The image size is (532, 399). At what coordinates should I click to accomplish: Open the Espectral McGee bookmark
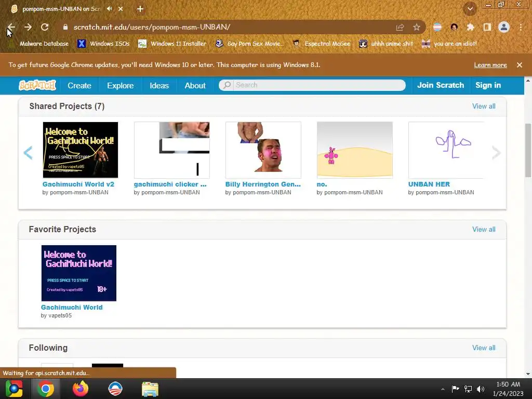[x=322, y=44]
